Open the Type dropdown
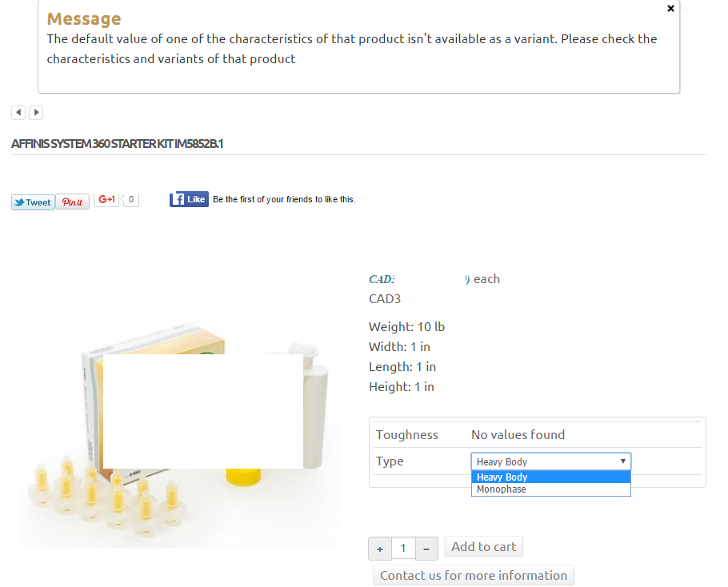This screenshot has height=587, width=728. (550, 461)
